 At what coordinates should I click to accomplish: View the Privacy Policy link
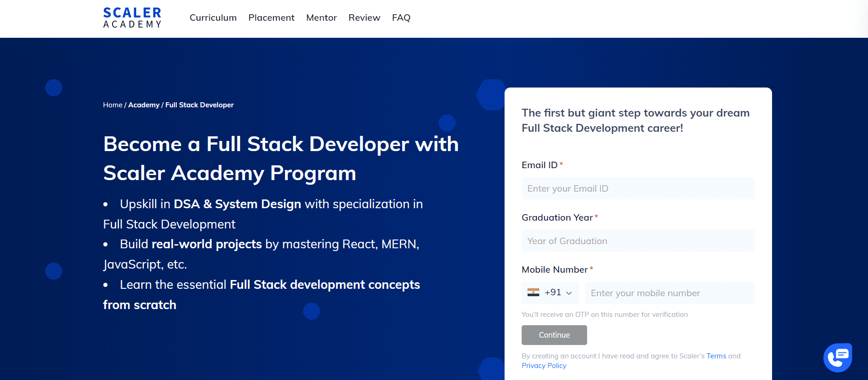pos(544,366)
